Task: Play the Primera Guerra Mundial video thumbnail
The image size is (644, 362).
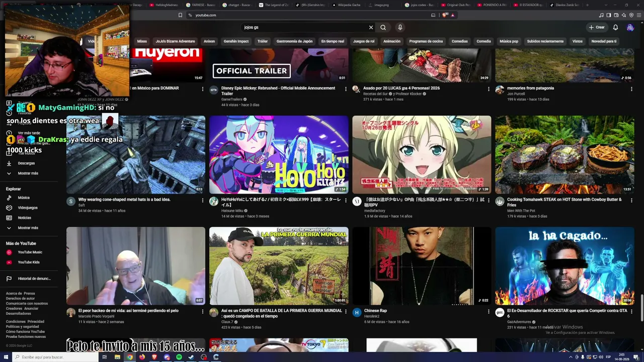Action: click(x=279, y=266)
